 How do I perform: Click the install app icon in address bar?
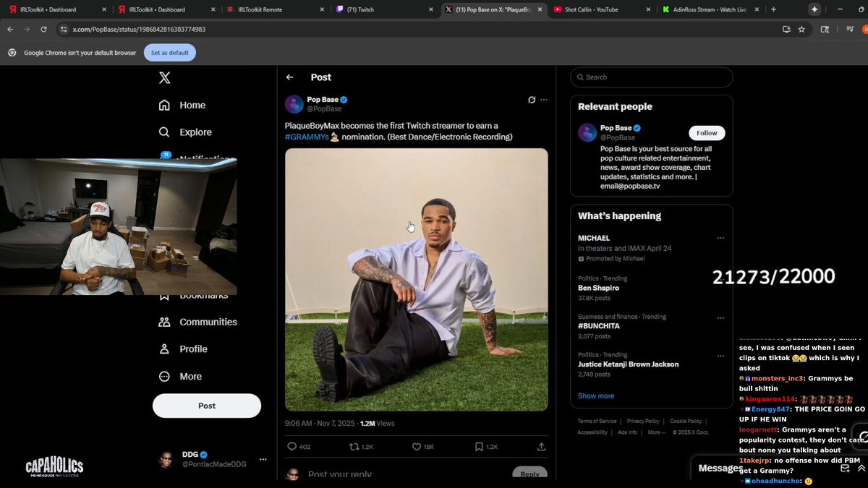pyautogui.click(x=786, y=29)
